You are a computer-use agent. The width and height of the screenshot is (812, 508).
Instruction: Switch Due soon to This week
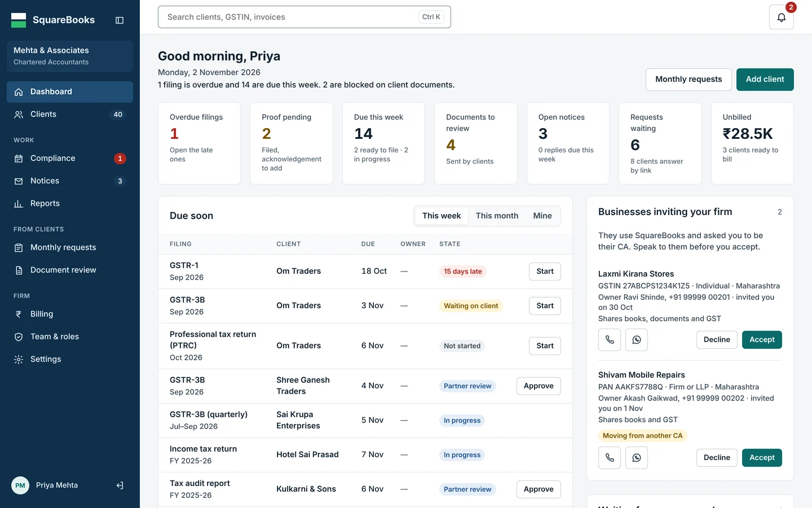[442, 216]
